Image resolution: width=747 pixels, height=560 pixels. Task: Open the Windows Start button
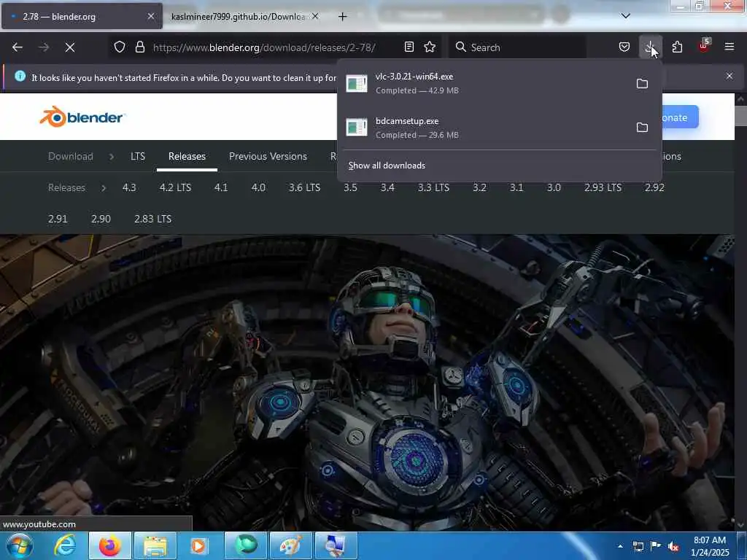click(19, 545)
